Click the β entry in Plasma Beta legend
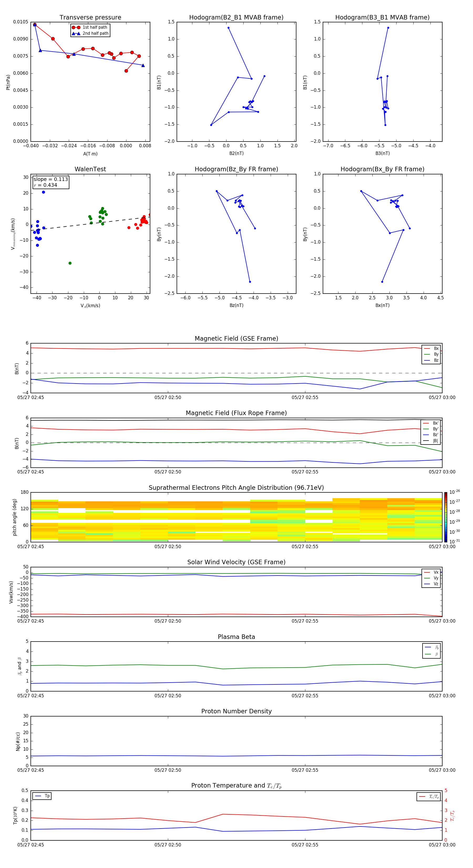 point(431,654)
